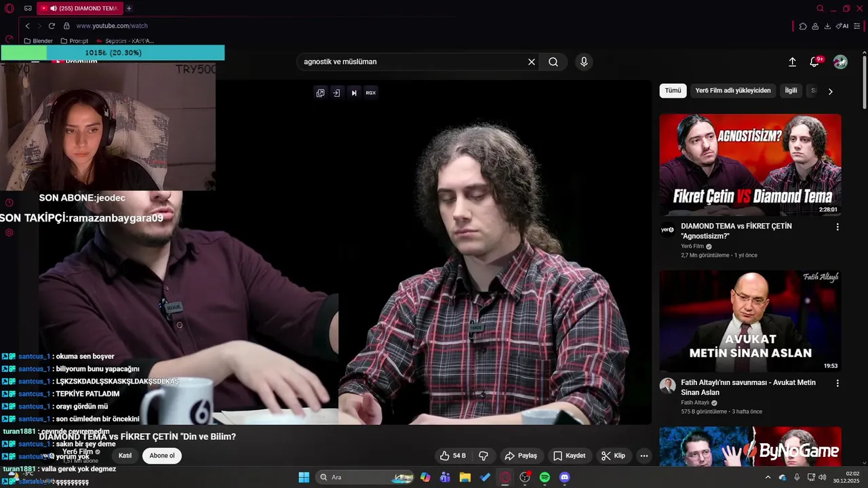Open more actions three-dot menu under video
The height and width of the screenshot is (488, 868).
coord(644,455)
